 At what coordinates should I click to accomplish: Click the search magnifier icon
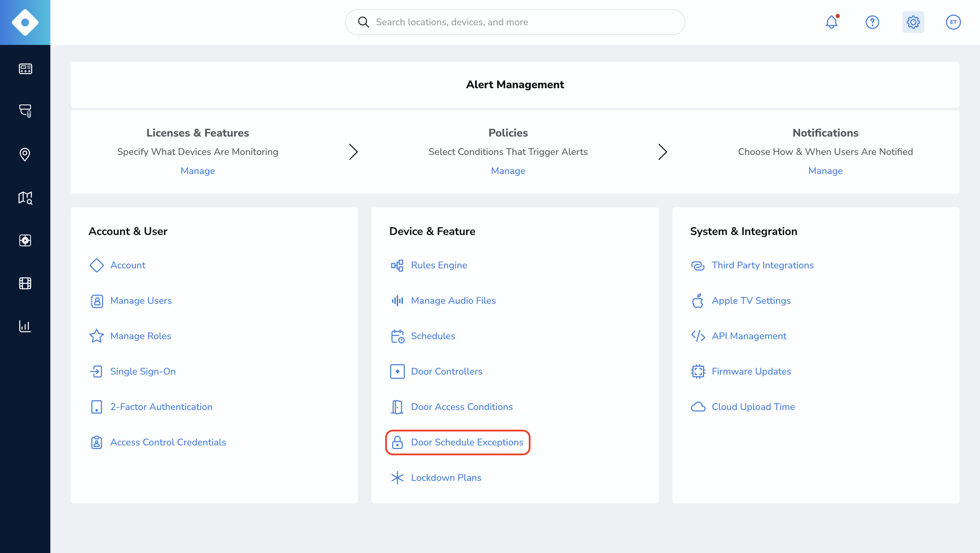tap(363, 22)
